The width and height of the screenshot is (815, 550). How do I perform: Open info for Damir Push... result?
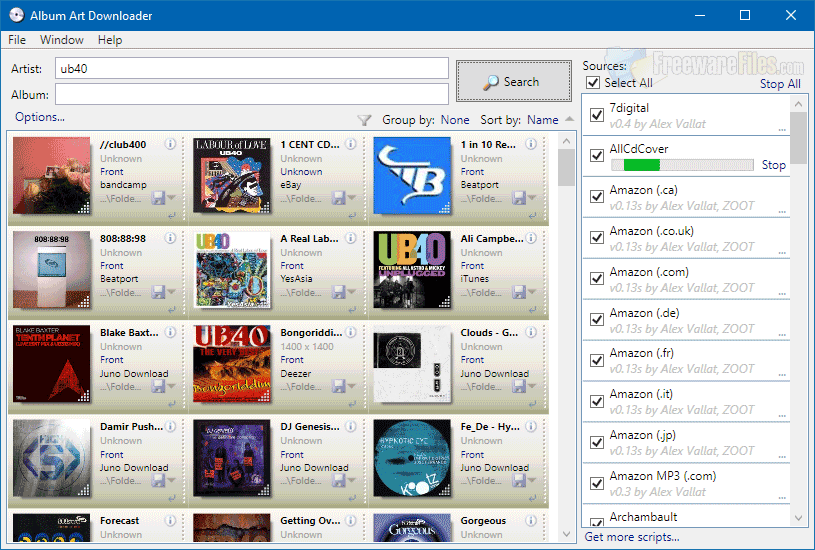point(170,426)
